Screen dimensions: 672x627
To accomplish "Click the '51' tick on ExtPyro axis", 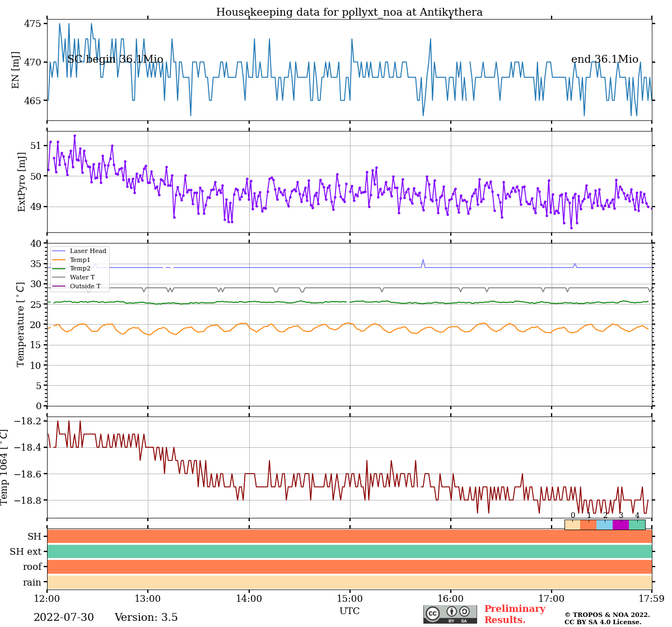I will click(35, 146).
